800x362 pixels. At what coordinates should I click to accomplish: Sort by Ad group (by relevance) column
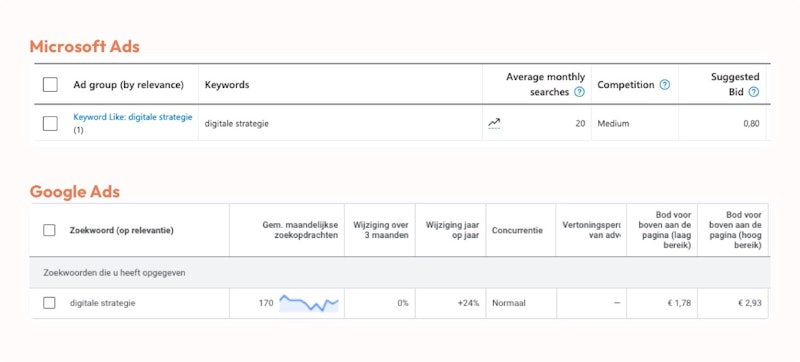point(129,85)
